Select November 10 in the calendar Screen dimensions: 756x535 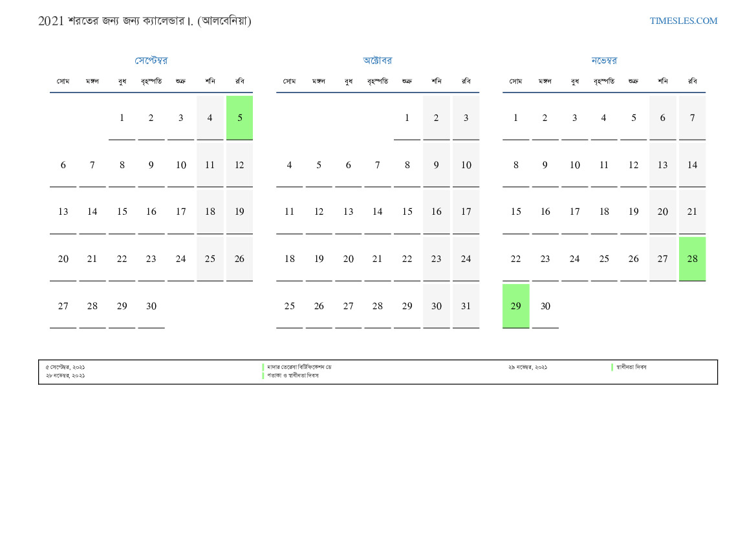pyautogui.click(x=575, y=165)
